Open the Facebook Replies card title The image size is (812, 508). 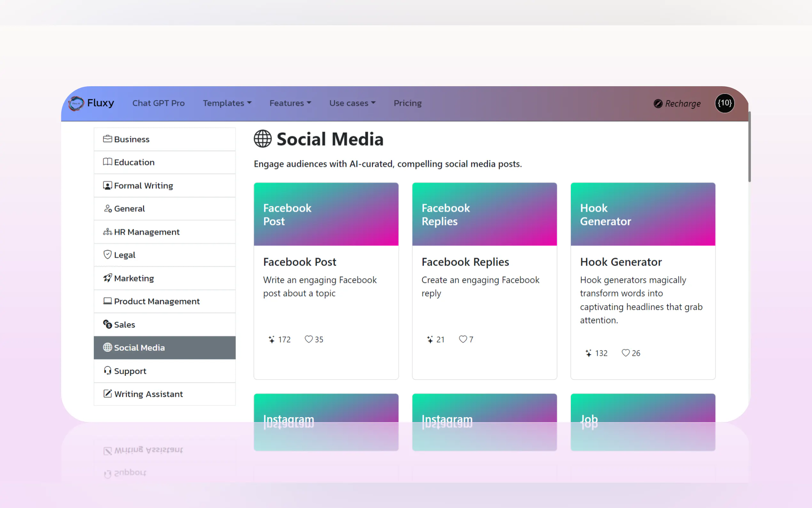coord(465,262)
